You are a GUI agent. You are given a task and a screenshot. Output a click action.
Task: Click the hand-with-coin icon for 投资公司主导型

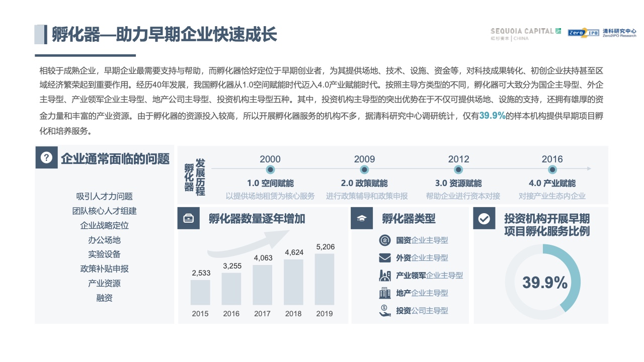coord(385,311)
